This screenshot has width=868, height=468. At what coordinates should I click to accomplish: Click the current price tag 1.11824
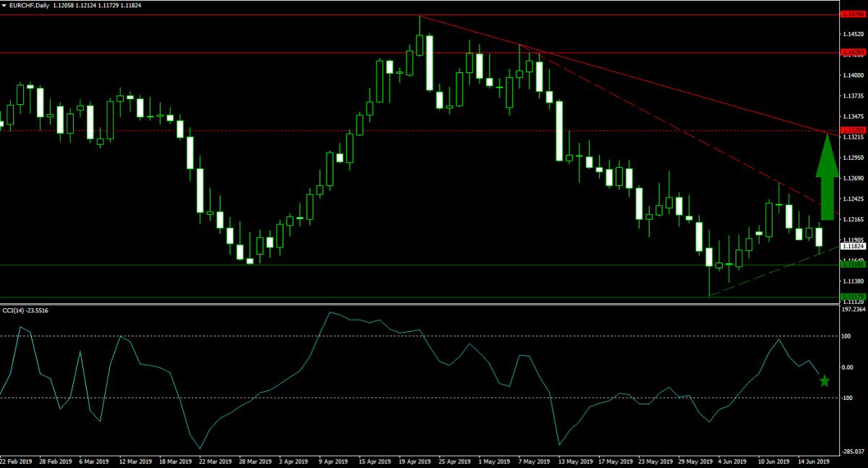[x=850, y=246]
